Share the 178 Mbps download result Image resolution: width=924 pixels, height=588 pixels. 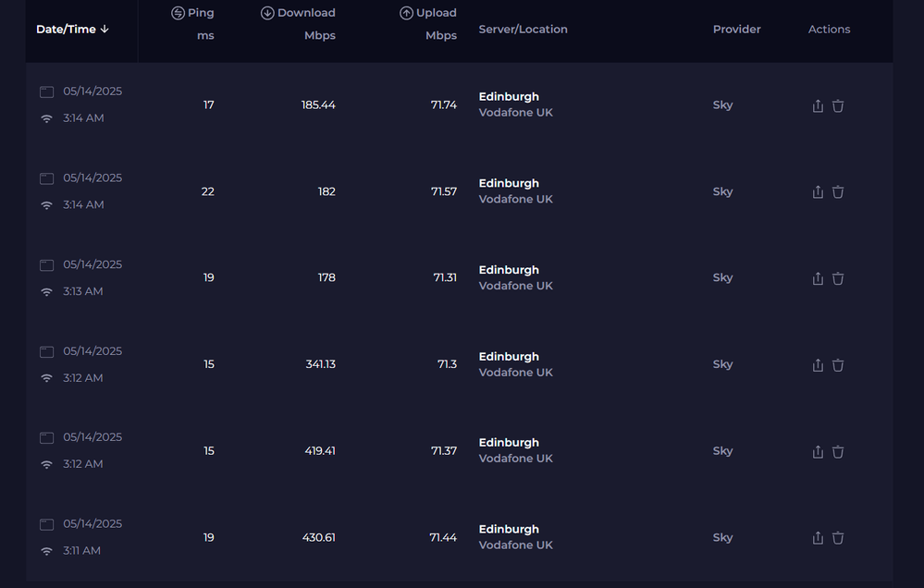pos(818,278)
